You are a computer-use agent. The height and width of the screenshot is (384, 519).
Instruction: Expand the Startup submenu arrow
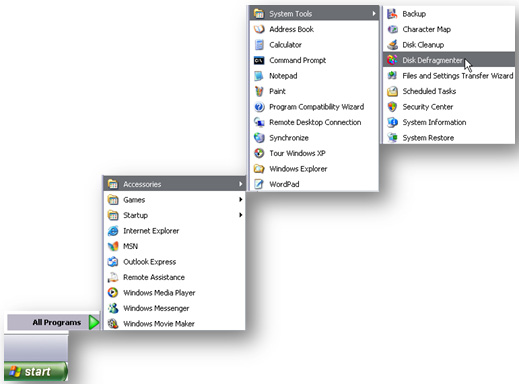240,215
